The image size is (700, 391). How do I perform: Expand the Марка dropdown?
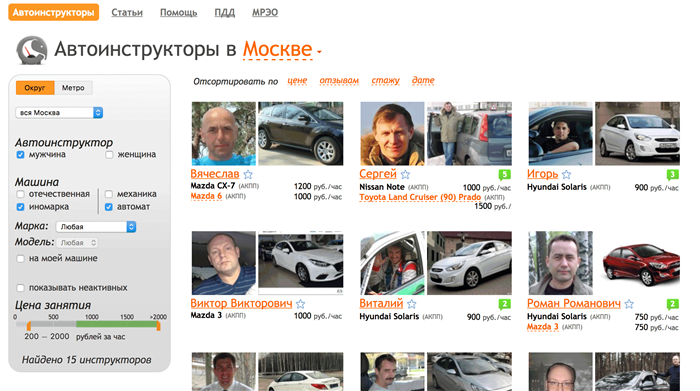pos(96,227)
